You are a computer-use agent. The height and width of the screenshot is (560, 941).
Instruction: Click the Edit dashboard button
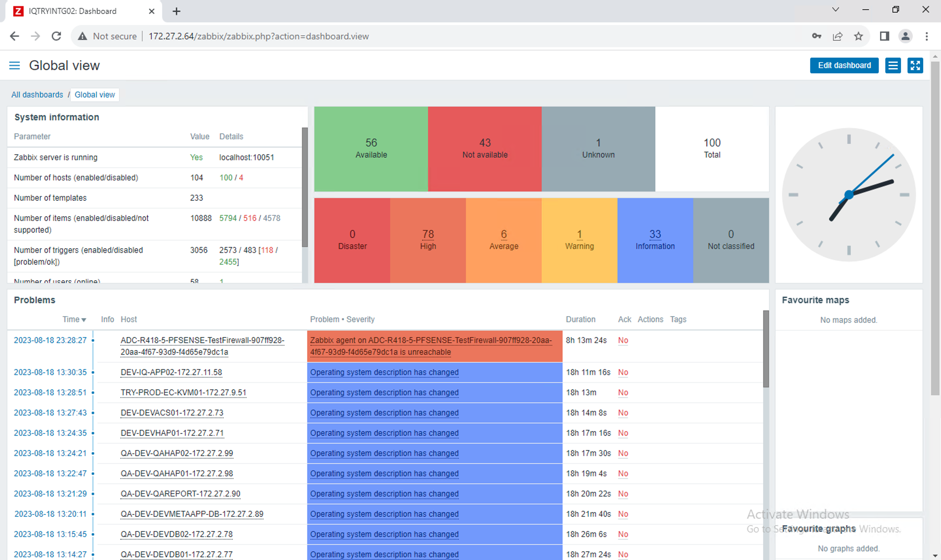pyautogui.click(x=844, y=65)
